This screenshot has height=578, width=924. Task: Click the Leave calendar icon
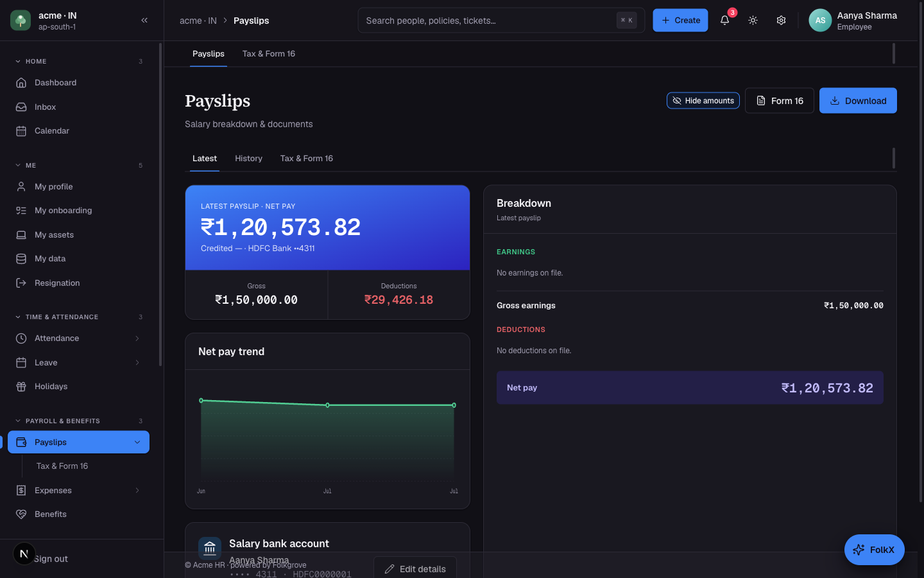click(x=21, y=363)
